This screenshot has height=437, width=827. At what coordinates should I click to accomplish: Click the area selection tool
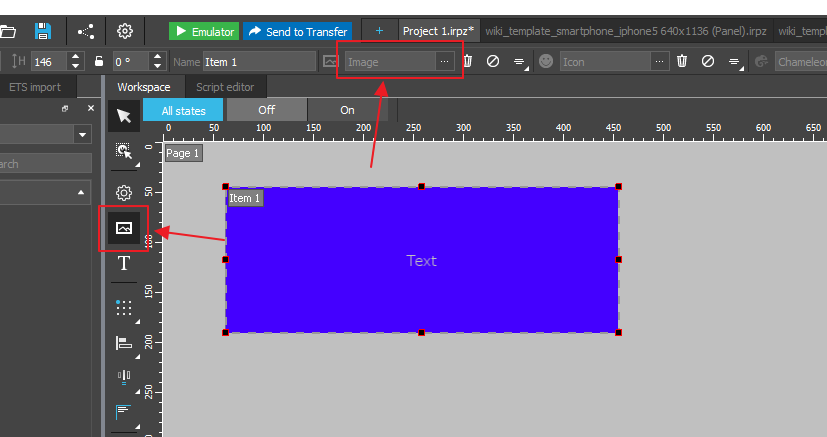tap(124, 152)
